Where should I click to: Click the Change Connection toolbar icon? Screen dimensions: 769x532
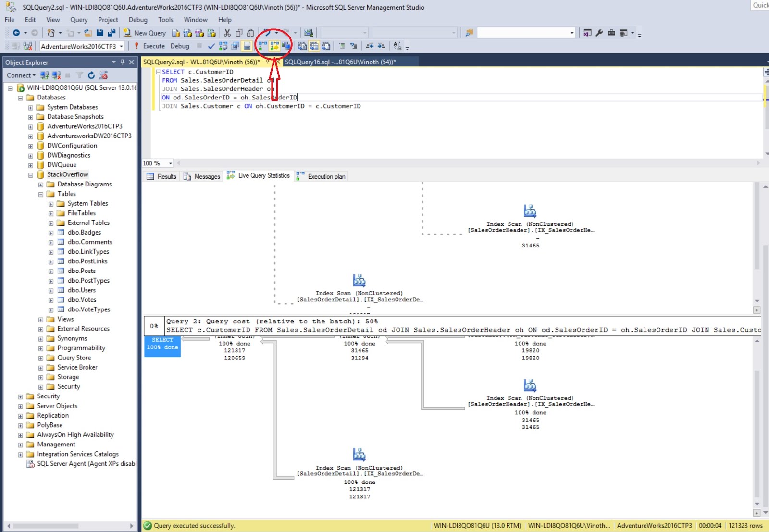point(28,46)
